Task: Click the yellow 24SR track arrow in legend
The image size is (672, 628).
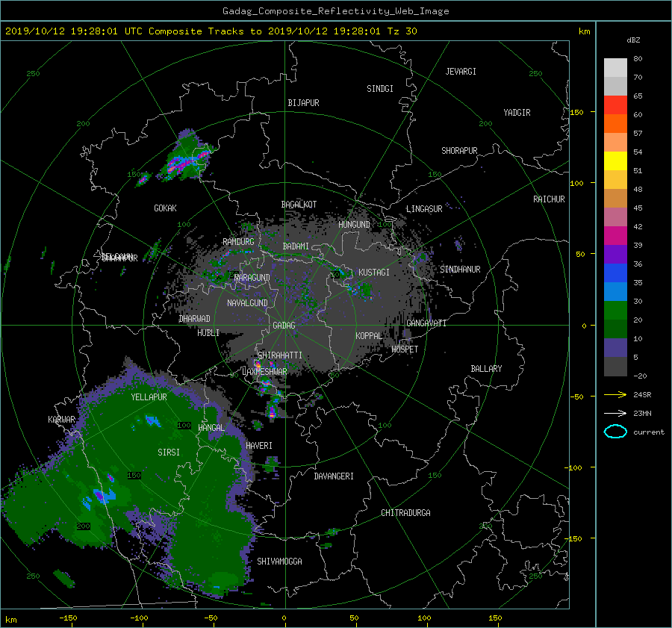Action: pos(615,394)
